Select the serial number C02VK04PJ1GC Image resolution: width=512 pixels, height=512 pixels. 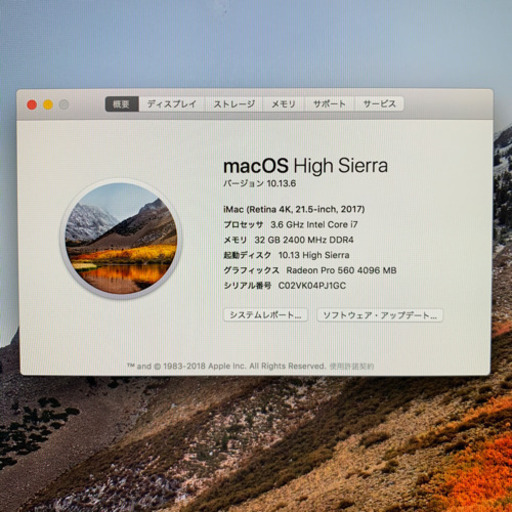(312, 286)
